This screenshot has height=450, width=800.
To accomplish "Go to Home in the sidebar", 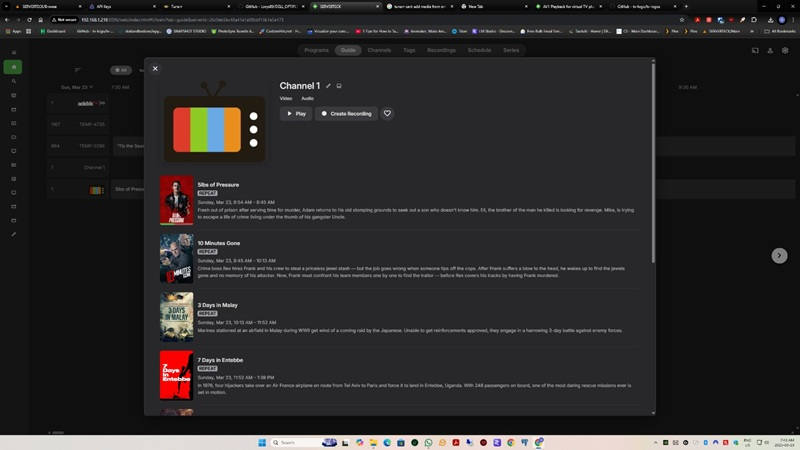I will [x=13, y=67].
